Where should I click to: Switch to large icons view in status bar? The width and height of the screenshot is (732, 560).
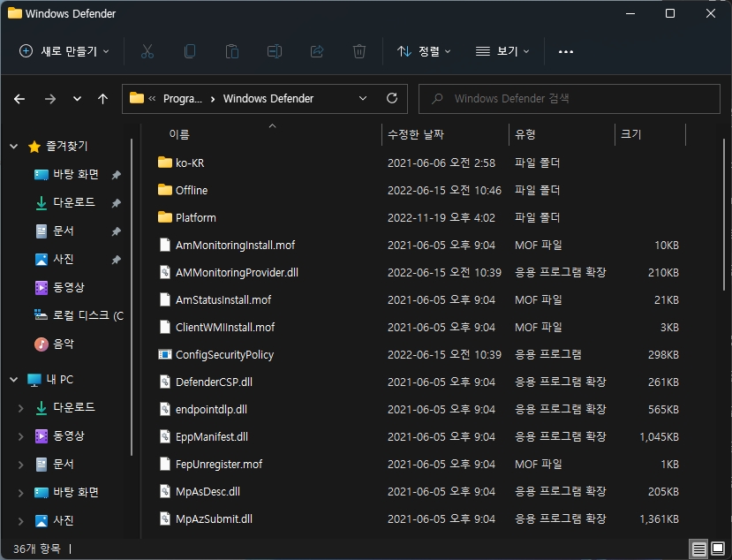(718, 549)
